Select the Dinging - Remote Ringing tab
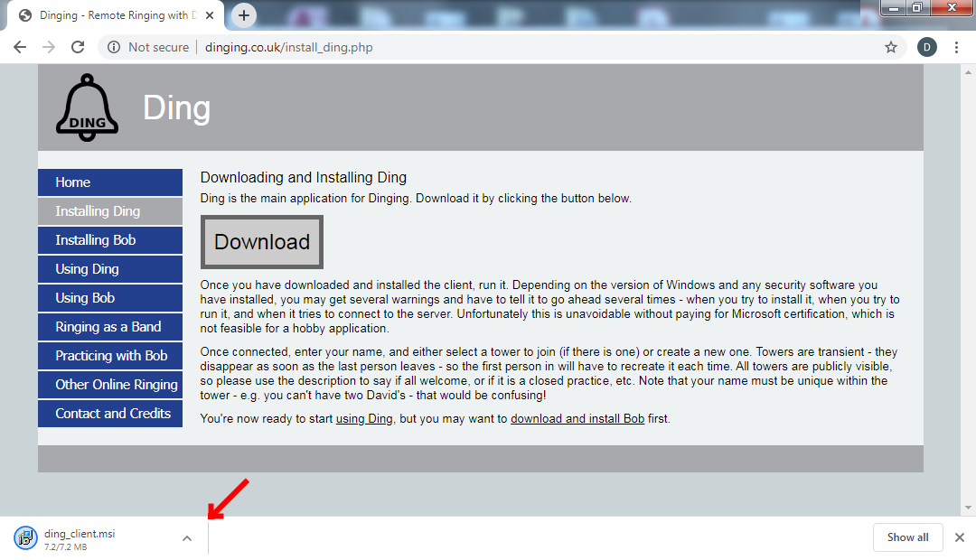 pos(115,15)
